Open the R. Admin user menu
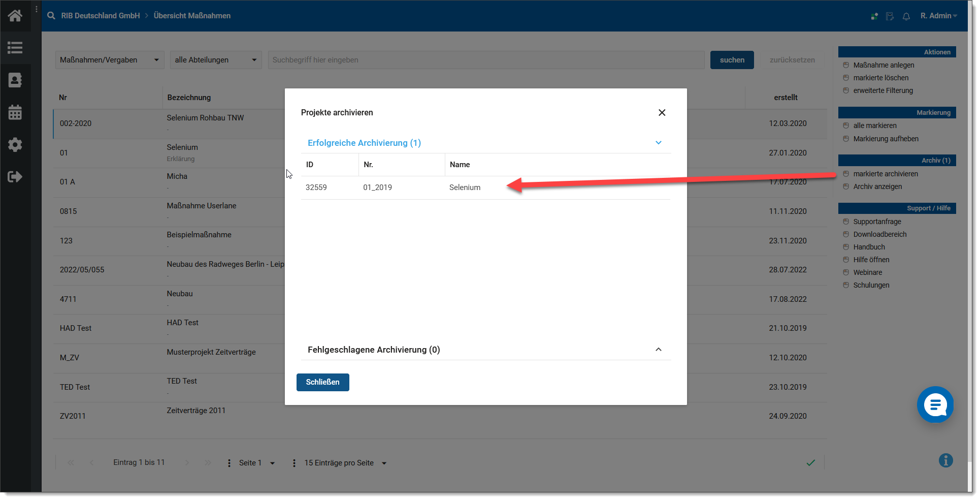Viewport: 980px width, 500px height. (939, 16)
